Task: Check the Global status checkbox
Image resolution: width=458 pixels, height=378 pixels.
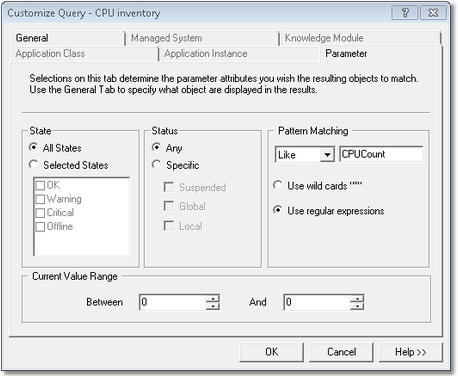Action: [169, 206]
